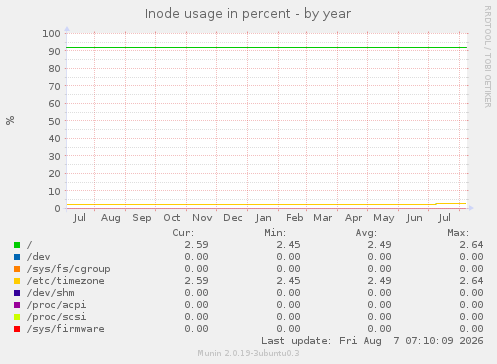Click the green data line near 92 percent
The width and height of the screenshot is (497, 364).
(267, 48)
